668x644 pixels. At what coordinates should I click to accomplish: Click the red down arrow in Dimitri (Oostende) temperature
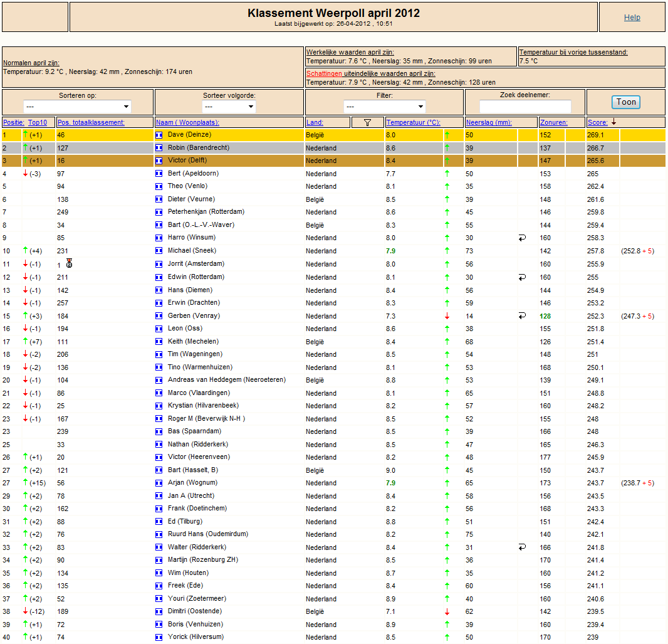[447, 612]
